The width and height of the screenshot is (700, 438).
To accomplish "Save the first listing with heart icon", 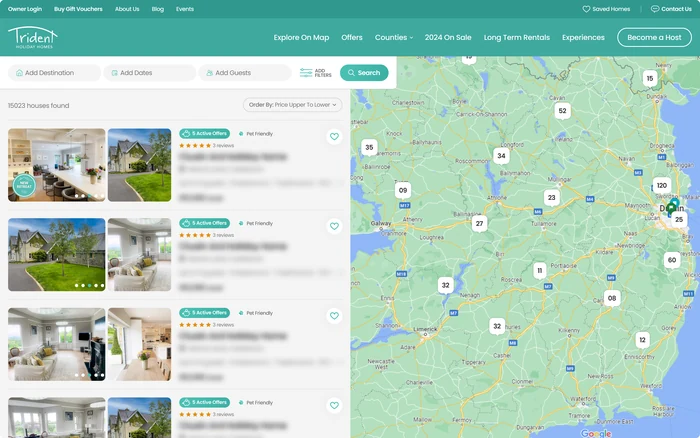I will [334, 137].
